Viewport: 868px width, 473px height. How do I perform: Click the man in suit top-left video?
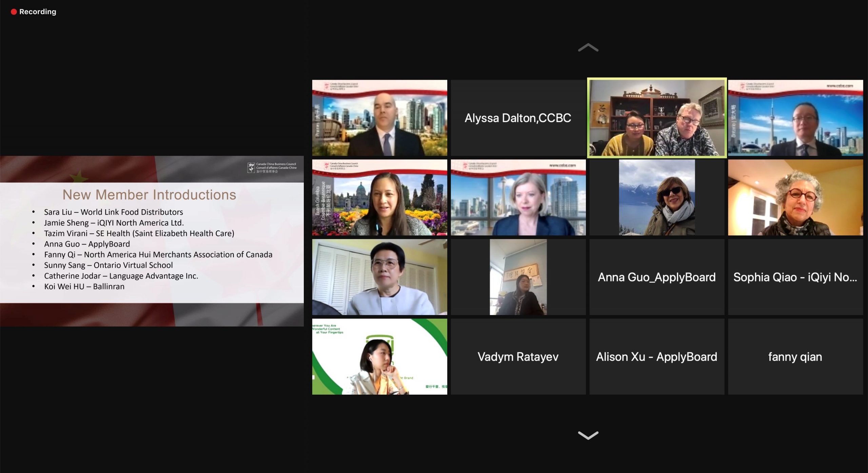pos(379,118)
